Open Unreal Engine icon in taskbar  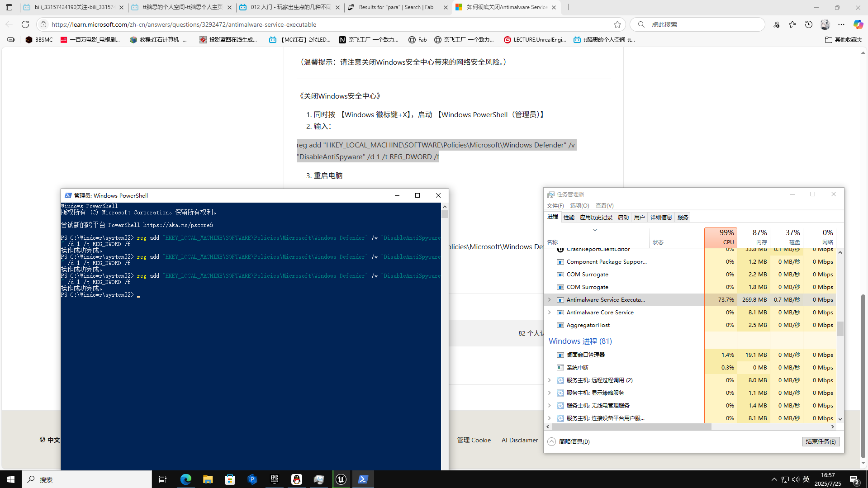coord(341,479)
